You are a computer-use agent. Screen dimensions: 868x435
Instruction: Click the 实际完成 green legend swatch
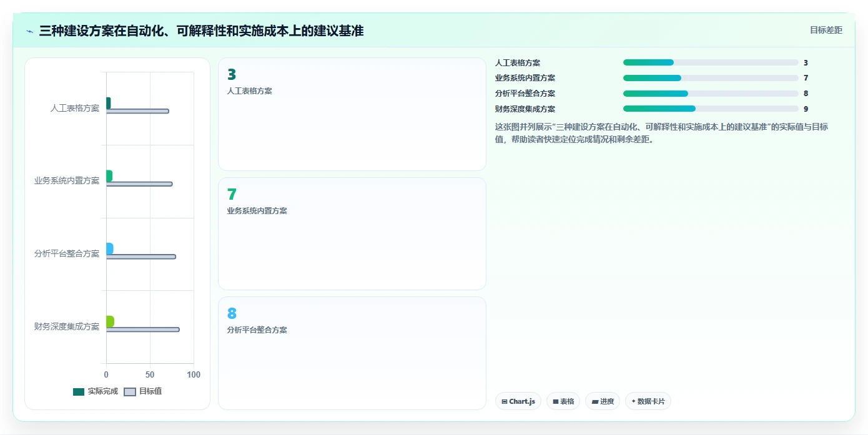click(x=79, y=392)
